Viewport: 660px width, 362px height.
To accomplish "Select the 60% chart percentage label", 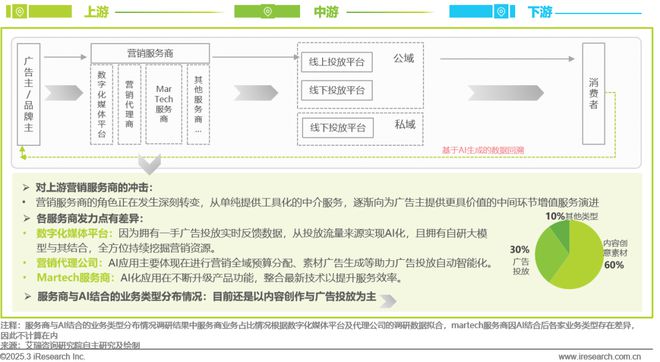I will click(614, 265).
